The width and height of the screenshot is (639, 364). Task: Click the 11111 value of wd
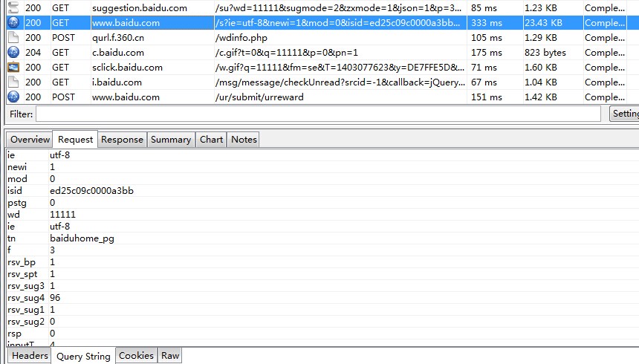62,215
